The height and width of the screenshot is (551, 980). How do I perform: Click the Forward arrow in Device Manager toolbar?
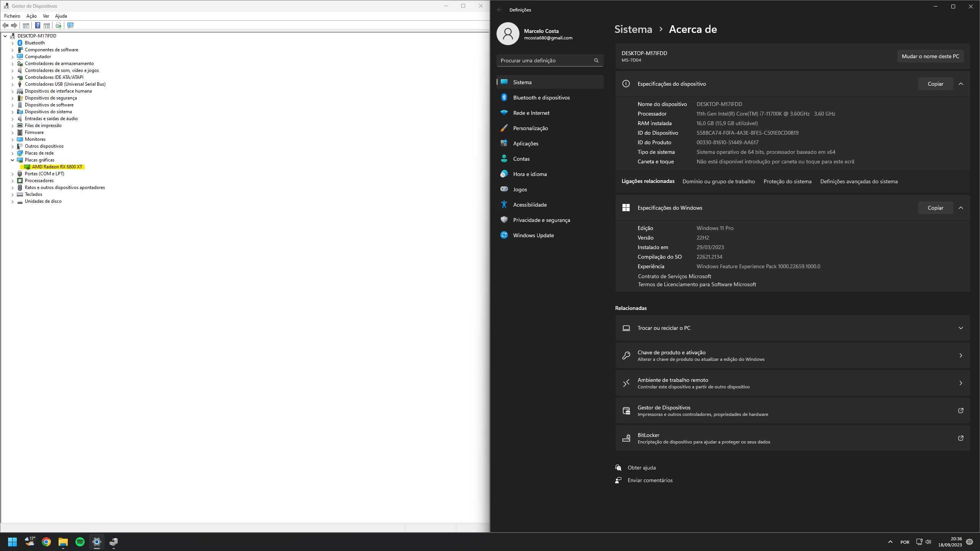point(14,25)
